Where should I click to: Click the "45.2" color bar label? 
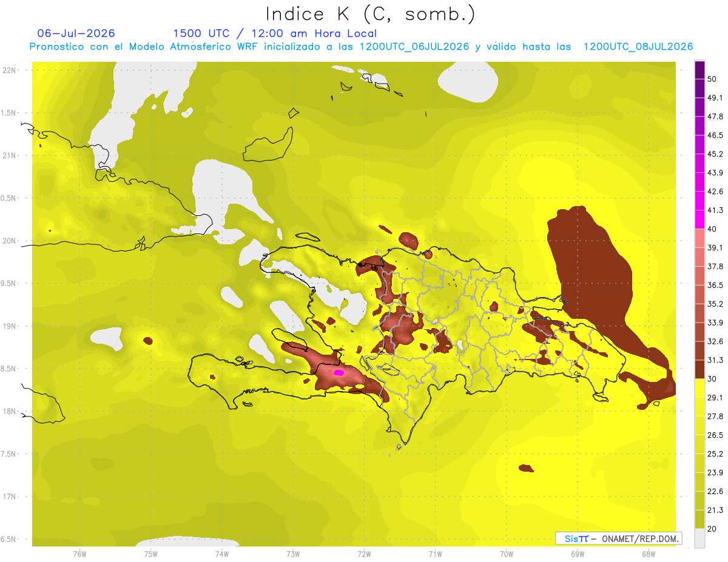pos(715,154)
